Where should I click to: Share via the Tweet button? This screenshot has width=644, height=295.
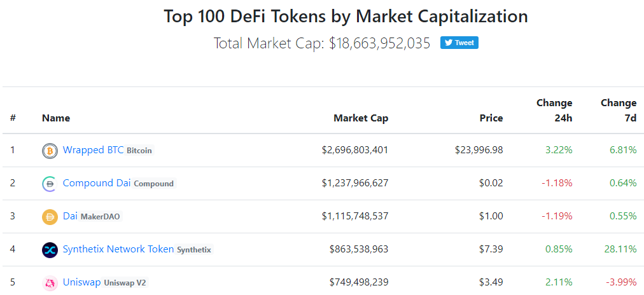click(459, 43)
